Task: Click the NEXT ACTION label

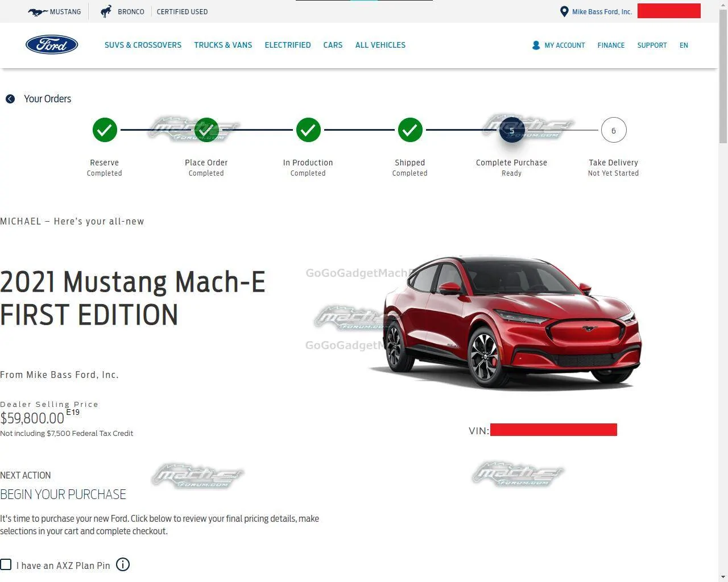Action: click(25, 475)
